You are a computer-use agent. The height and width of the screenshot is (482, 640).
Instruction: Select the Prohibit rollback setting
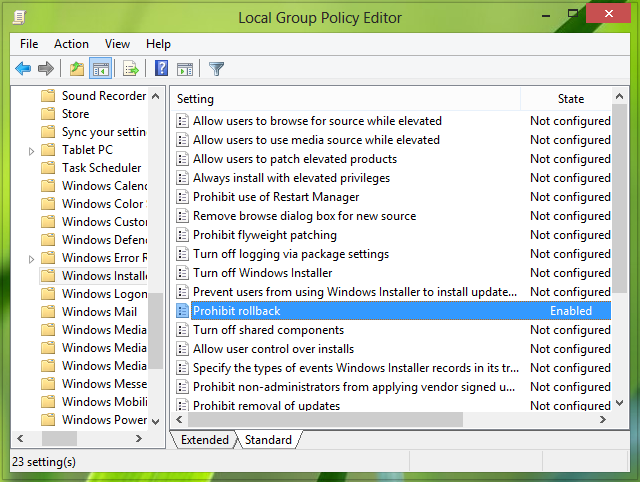coord(236,311)
